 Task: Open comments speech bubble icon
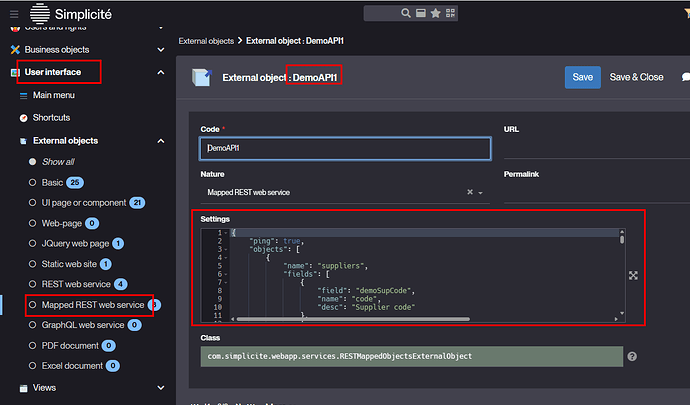686,77
